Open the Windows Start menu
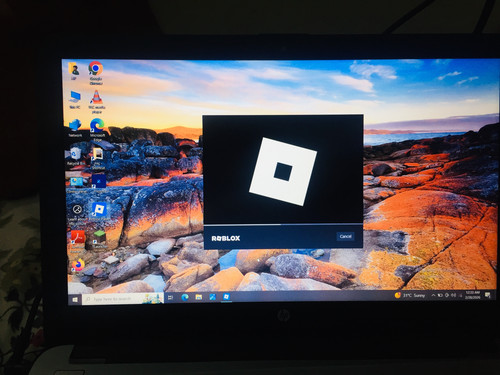 click(x=75, y=299)
